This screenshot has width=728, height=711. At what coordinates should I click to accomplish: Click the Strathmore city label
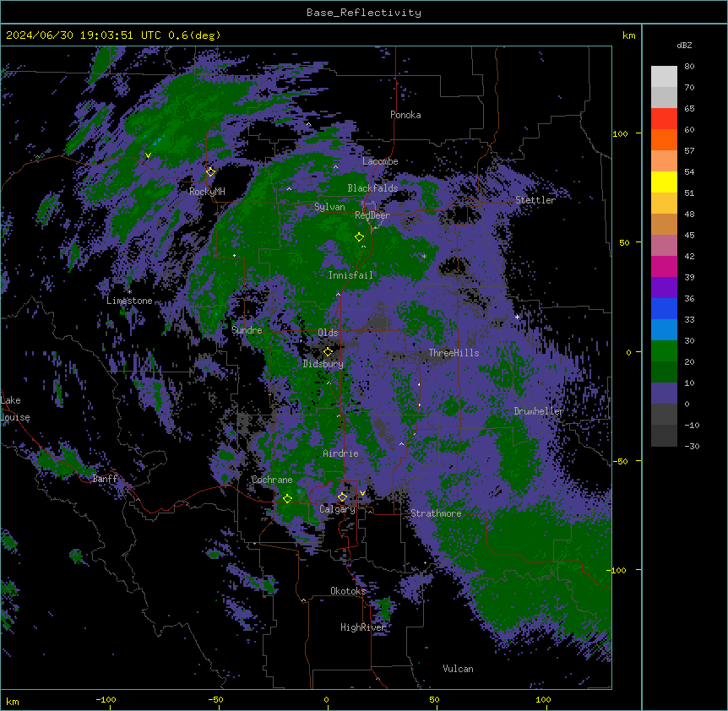point(436,513)
